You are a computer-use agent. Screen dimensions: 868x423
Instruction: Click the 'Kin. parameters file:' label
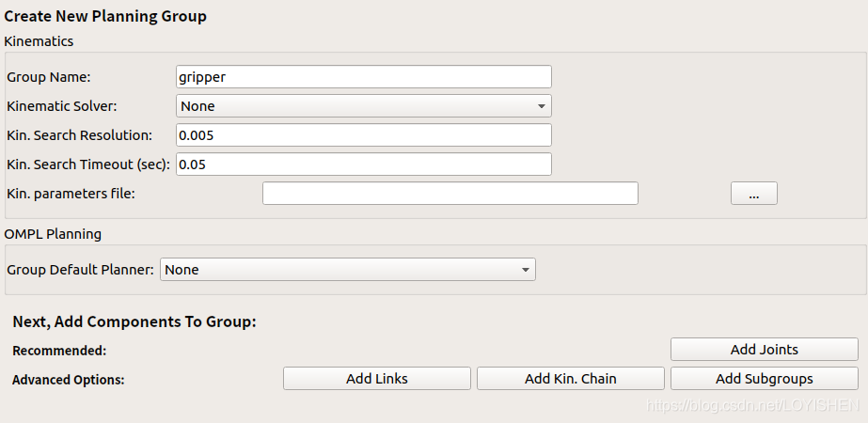tap(71, 194)
